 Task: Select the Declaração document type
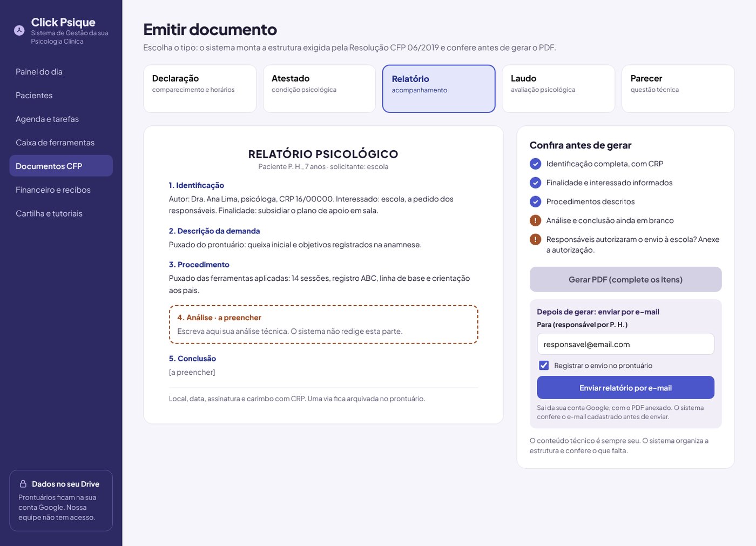(200, 89)
